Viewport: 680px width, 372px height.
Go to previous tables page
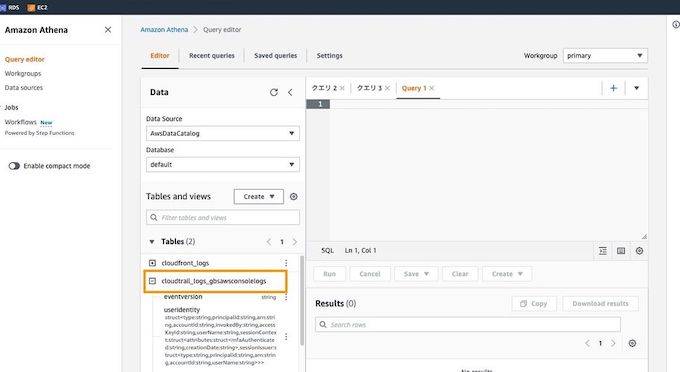pyautogui.click(x=269, y=241)
